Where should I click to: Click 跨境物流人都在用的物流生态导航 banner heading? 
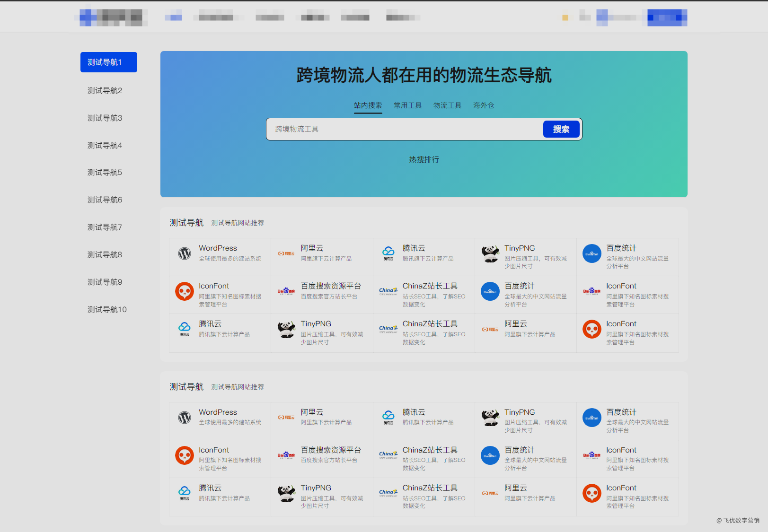[424, 75]
